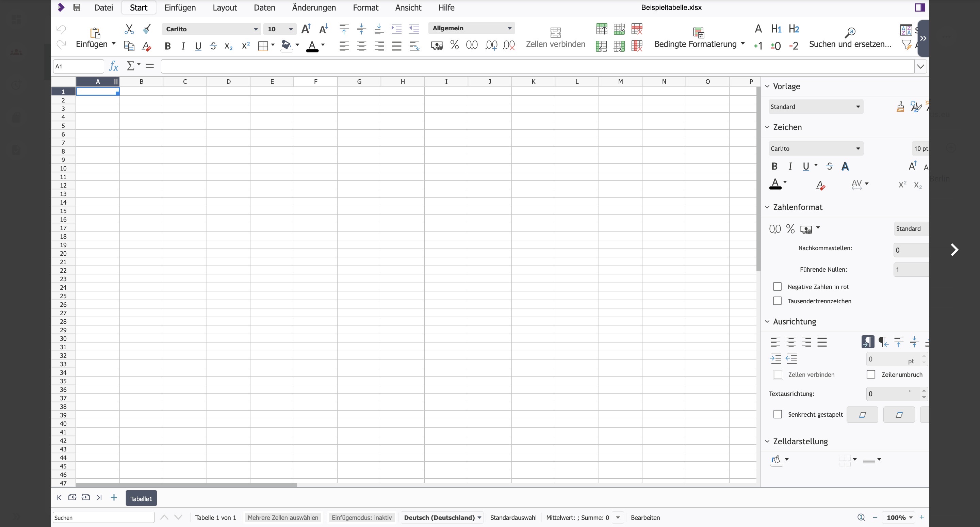Click the zoom in plus button
980x527 pixels.
(921, 517)
